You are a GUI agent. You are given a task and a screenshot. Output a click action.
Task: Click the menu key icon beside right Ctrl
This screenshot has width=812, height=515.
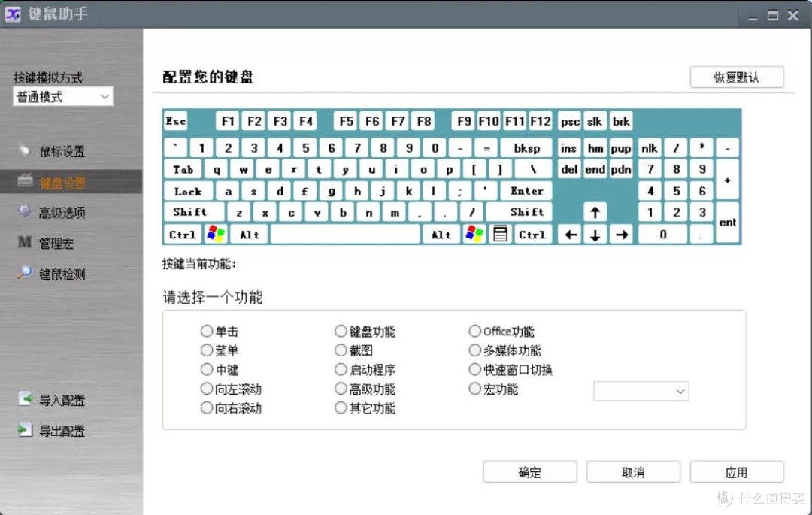[x=499, y=234]
